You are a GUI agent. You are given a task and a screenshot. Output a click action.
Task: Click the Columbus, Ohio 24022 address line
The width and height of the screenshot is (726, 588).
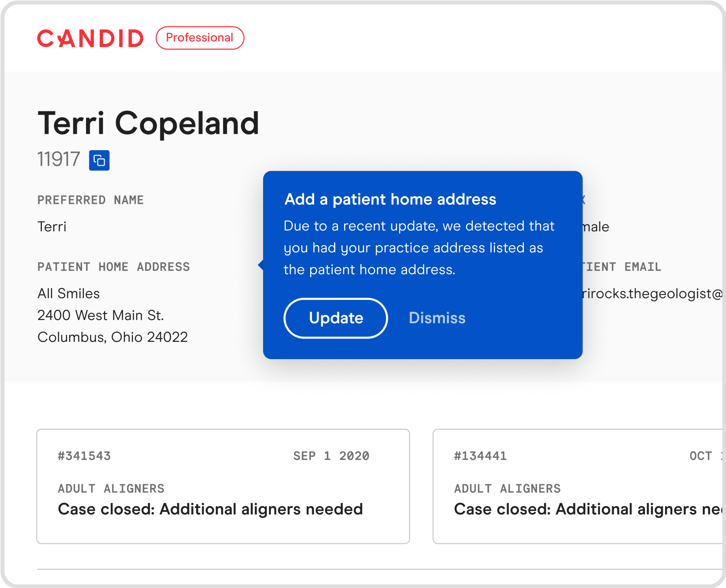point(112,337)
